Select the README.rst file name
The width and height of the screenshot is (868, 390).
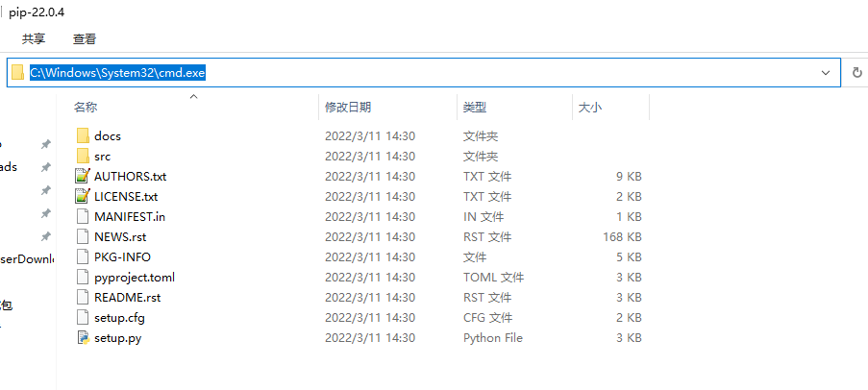(x=127, y=298)
